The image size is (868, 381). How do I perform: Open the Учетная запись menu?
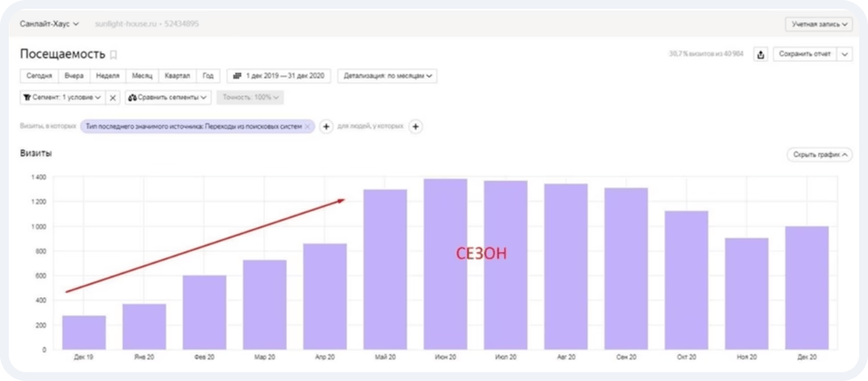click(x=819, y=25)
